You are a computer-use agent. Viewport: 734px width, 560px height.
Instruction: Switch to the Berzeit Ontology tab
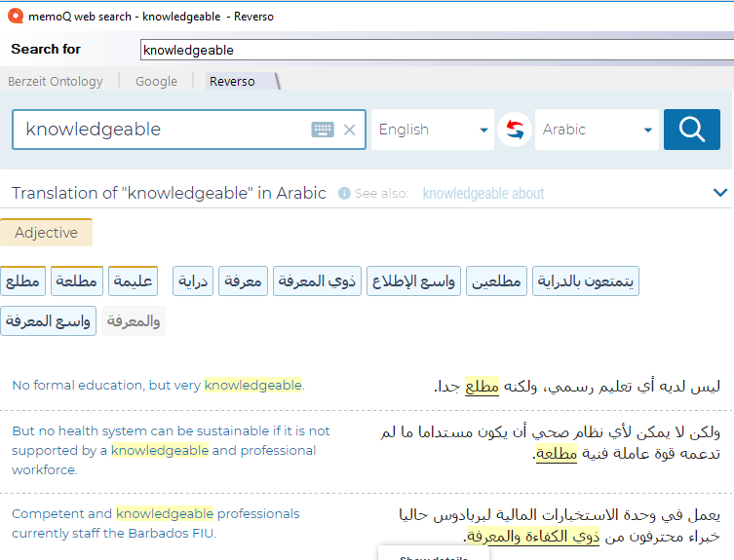[55, 82]
